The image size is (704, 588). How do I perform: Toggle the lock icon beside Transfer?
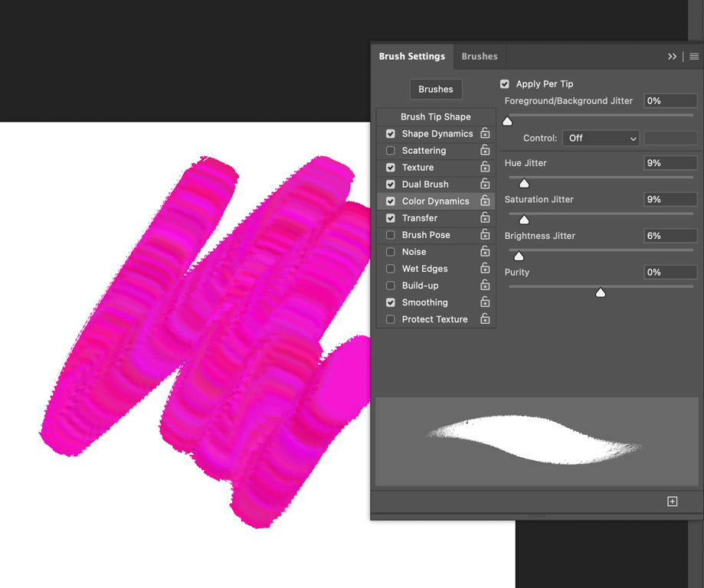[485, 217]
